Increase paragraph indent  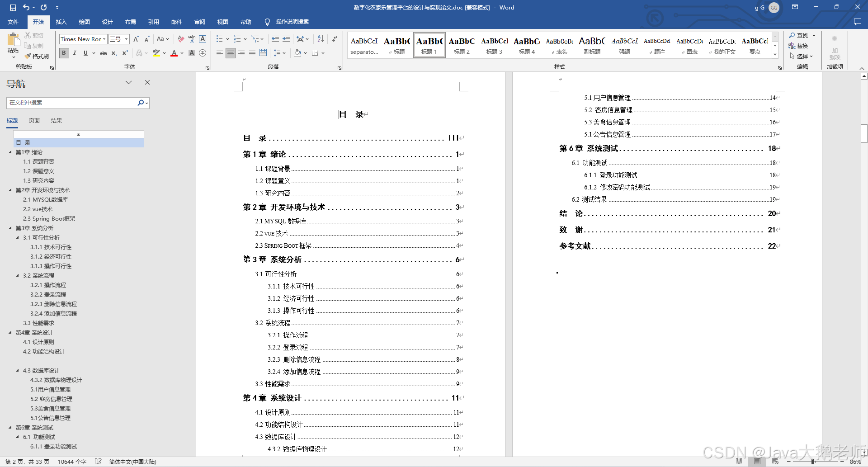coord(286,39)
